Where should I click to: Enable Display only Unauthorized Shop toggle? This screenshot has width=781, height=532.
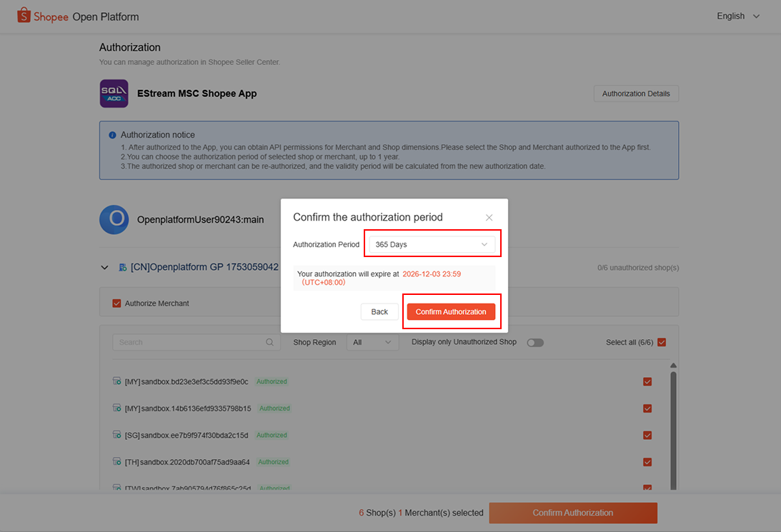coord(535,342)
